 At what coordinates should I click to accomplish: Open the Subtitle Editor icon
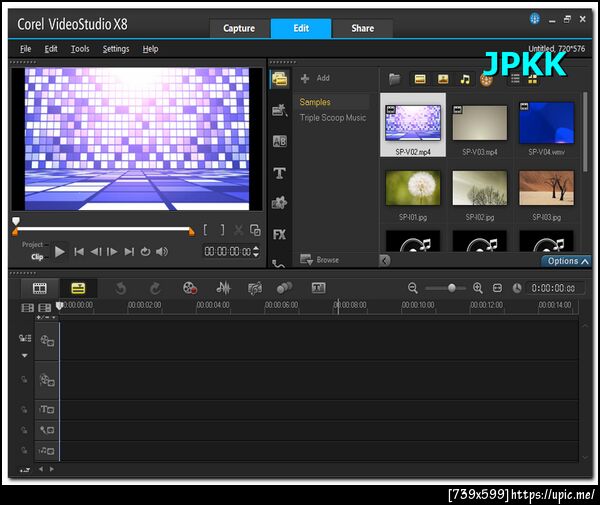318,288
